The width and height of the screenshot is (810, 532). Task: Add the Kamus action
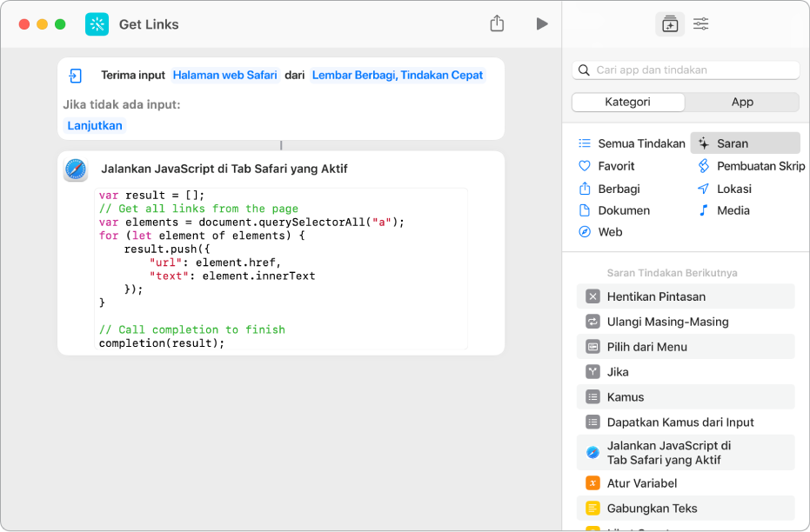[x=686, y=397]
